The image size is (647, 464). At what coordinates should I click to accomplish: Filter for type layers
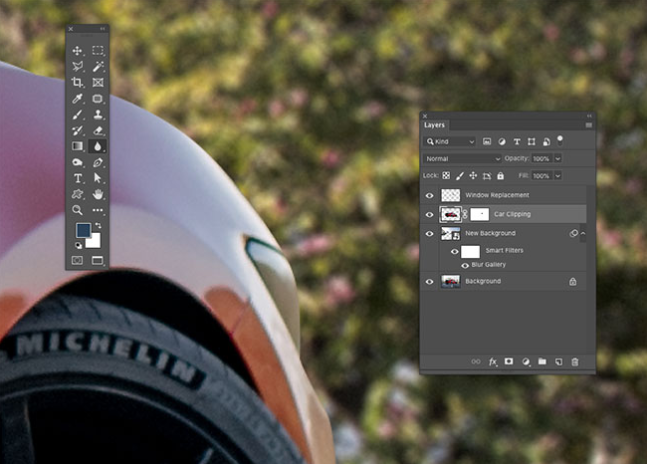[x=517, y=141]
